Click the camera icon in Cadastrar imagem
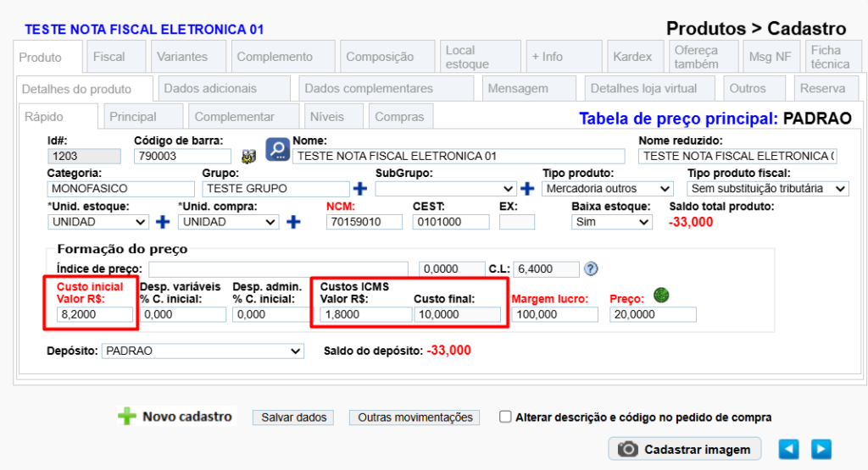Viewport: 868px width, 470px height. [628, 449]
